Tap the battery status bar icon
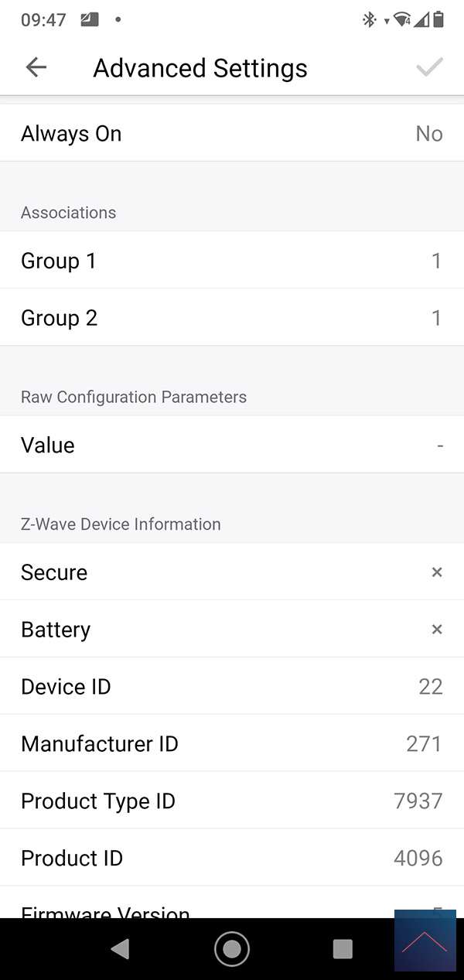464x980 pixels. (x=439, y=19)
